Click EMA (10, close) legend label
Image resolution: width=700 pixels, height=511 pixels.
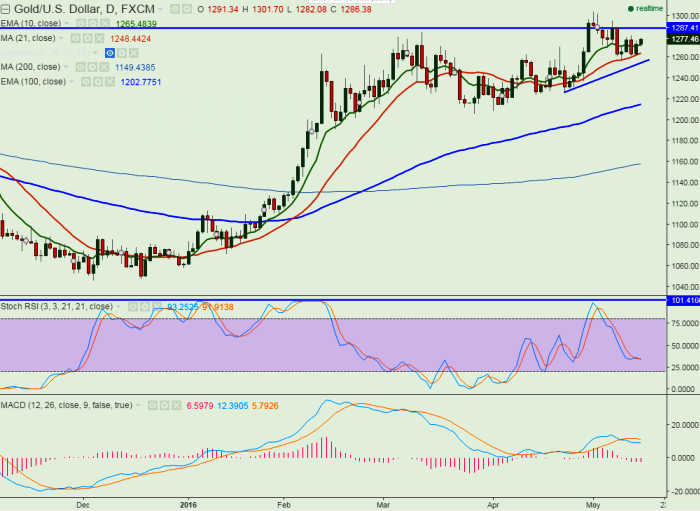point(30,23)
